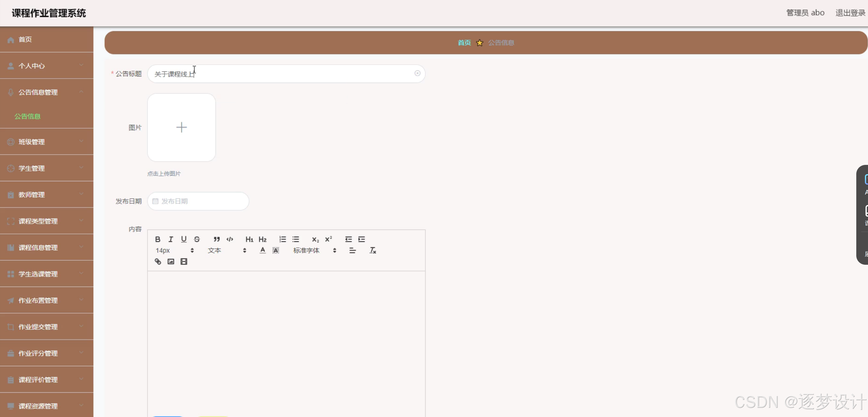
Task: Click the 首页 breadcrumb link
Action: [x=464, y=43]
